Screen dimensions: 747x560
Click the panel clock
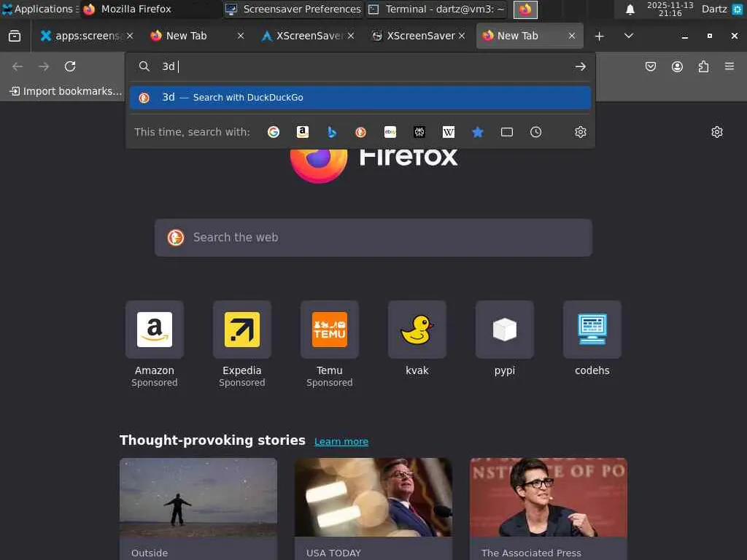(x=670, y=9)
